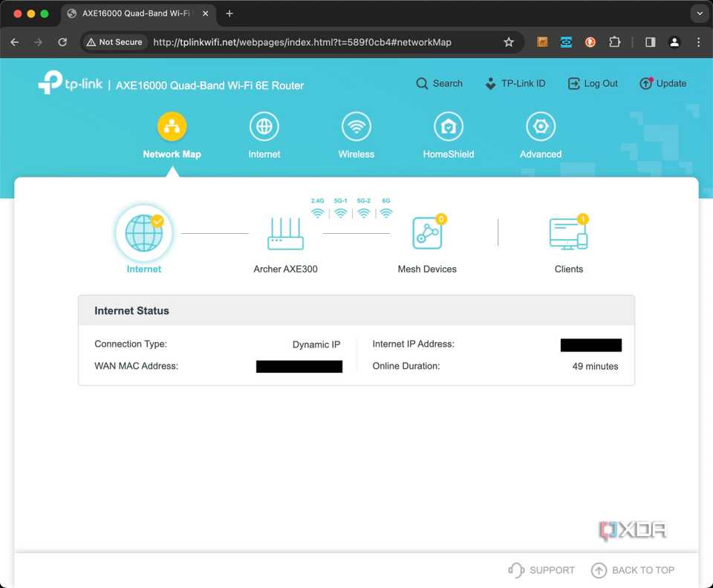The image size is (713, 588).
Task: Click the Internet Status heading
Action: pyautogui.click(x=132, y=311)
